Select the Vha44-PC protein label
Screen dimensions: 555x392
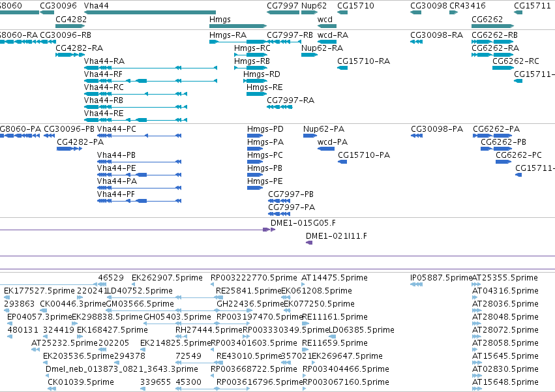click(x=117, y=129)
